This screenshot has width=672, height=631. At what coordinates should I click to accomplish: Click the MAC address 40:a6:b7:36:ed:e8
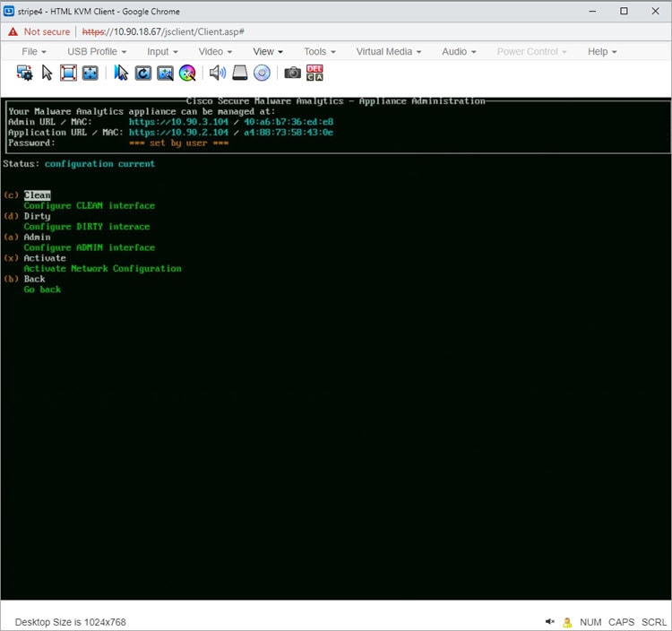289,122
